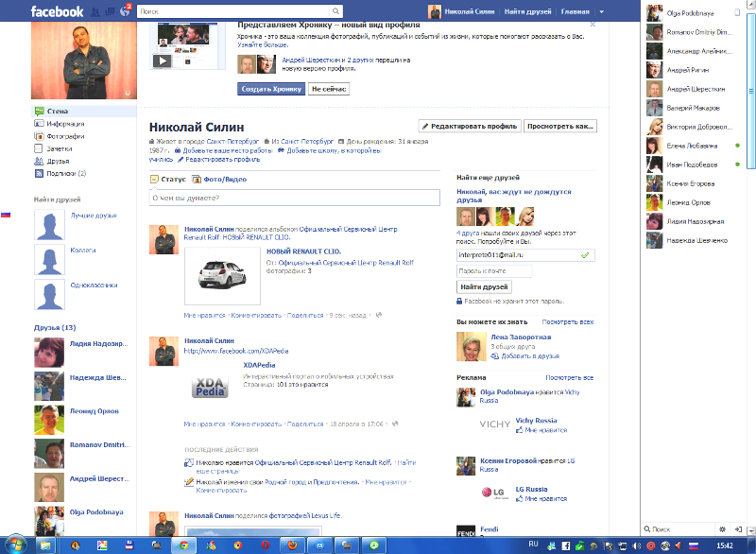Viewport: 756px width, 554px height.
Task: Click the hide chat sidebar icon
Action: pos(738,529)
